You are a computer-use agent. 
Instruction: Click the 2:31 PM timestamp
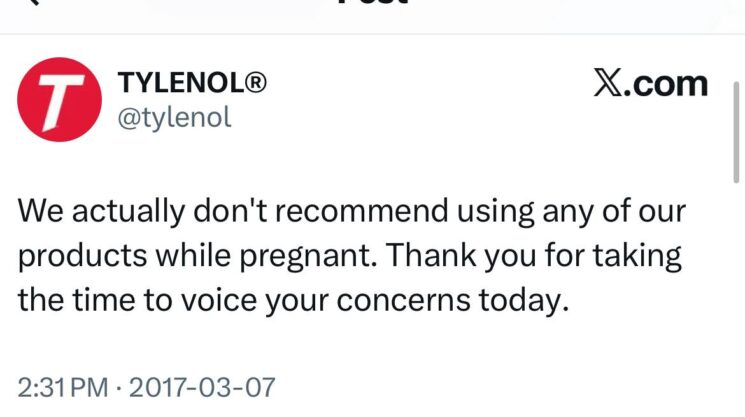tap(61, 385)
